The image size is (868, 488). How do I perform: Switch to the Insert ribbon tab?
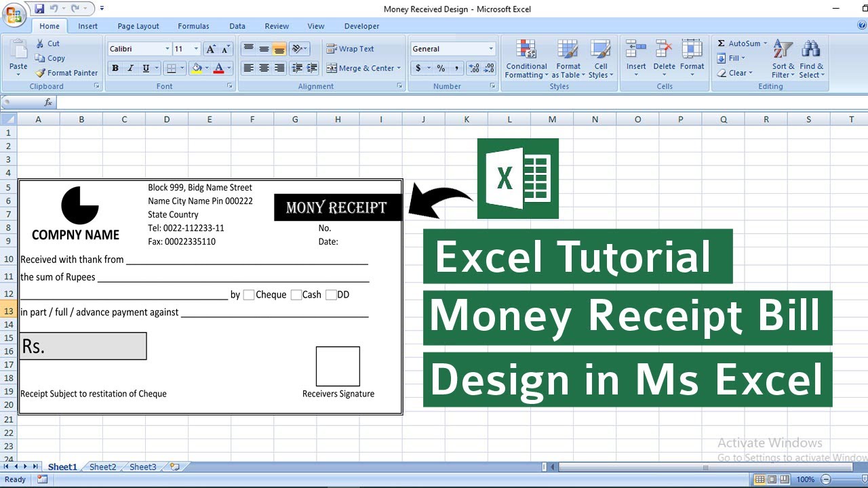click(87, 26)
